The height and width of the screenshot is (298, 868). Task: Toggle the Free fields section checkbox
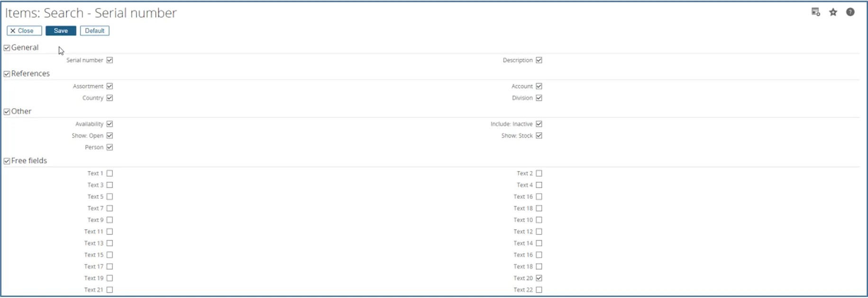click(7, 161)
